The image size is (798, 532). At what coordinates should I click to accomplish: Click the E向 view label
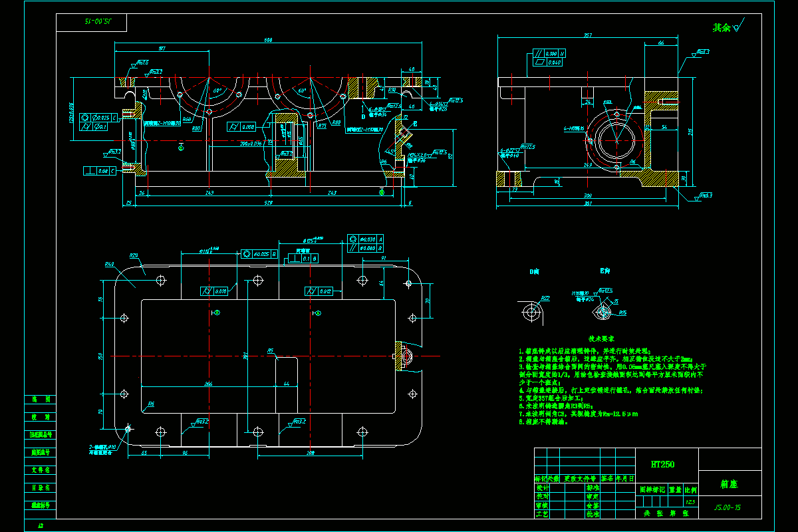click(x=604, y=271)
